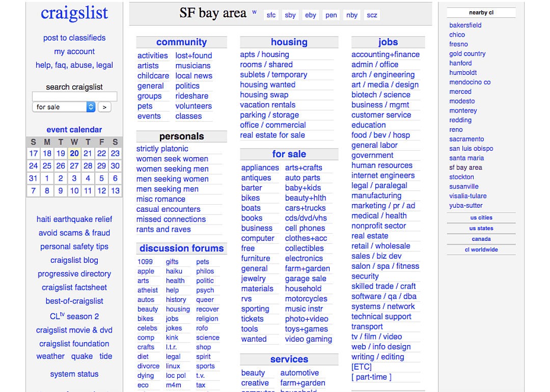Expand the 'us cities' list
550x392 pixels.
(x=481, y=218)
